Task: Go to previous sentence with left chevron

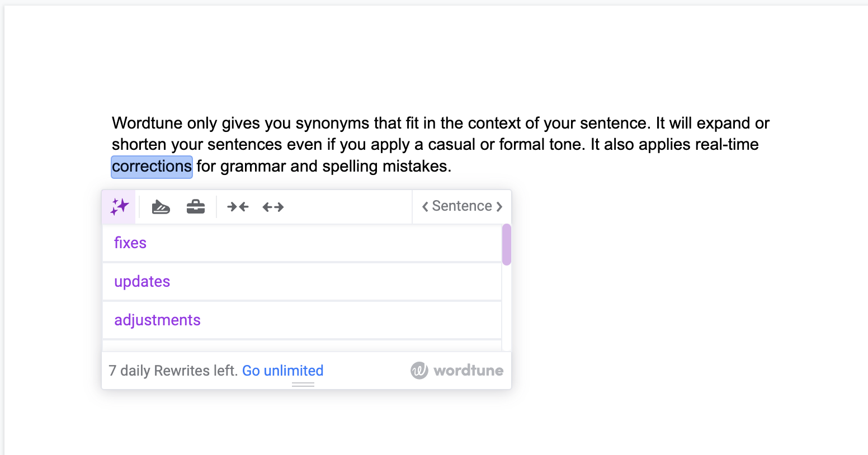Action: pos(425,207)
